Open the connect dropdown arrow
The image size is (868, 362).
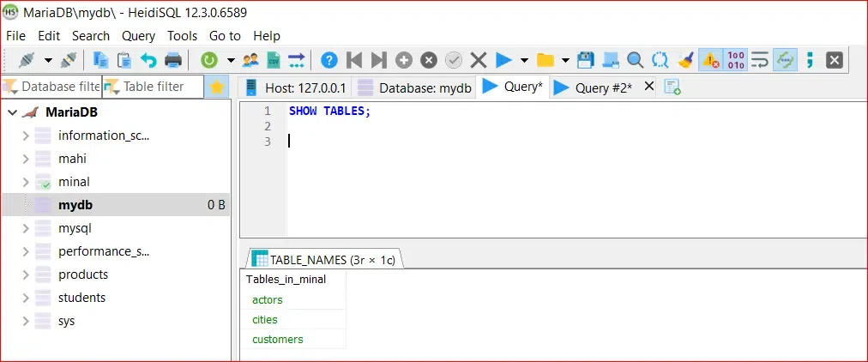click(48, 60)
